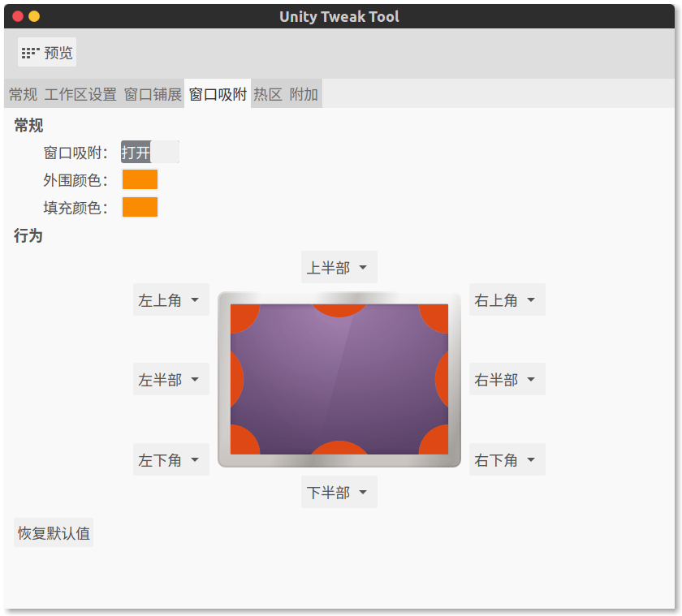Expand the 下半部 dropdown
Image resolution: width=682 pixels, height=616 pixels.
pos(339,493)
